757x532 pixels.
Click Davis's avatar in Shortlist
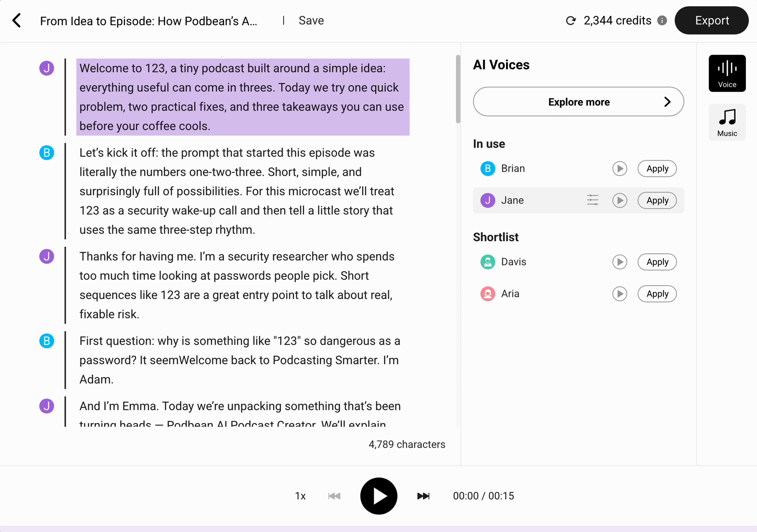click(x=487, y=262)
